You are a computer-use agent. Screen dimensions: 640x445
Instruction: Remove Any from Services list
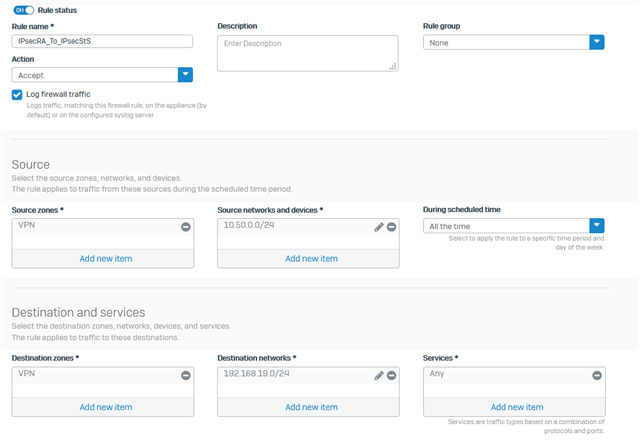(597, 376)
